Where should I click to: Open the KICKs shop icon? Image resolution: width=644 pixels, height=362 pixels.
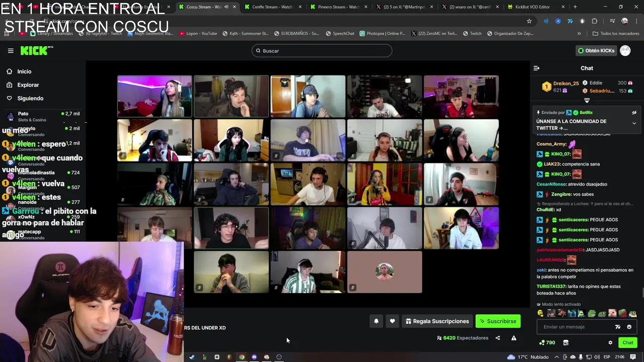566,343
